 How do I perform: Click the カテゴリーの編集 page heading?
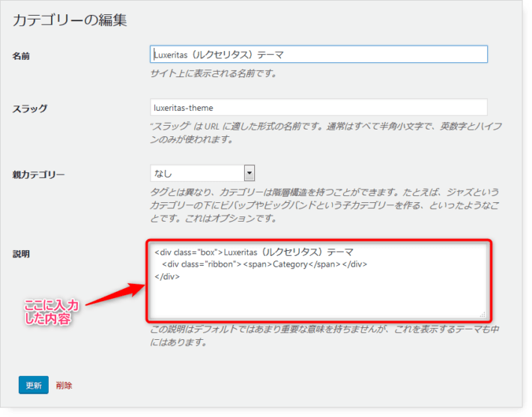(x=70, y=20)
